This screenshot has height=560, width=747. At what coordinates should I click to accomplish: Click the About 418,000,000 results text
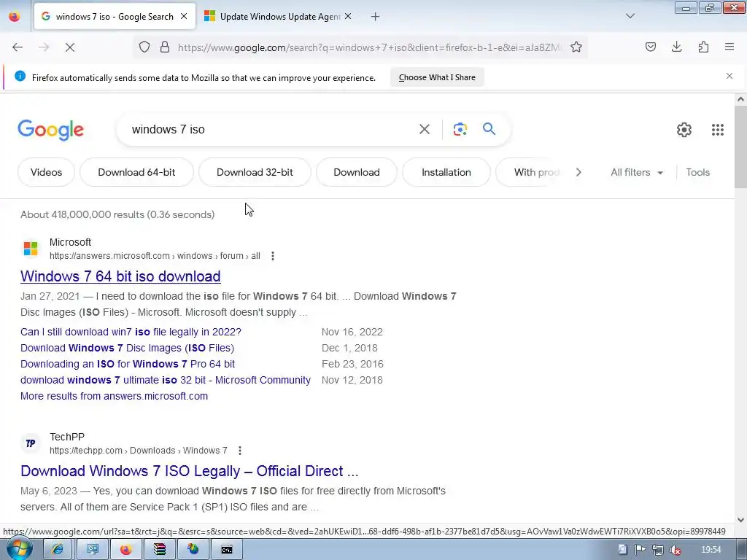(117, 214)
